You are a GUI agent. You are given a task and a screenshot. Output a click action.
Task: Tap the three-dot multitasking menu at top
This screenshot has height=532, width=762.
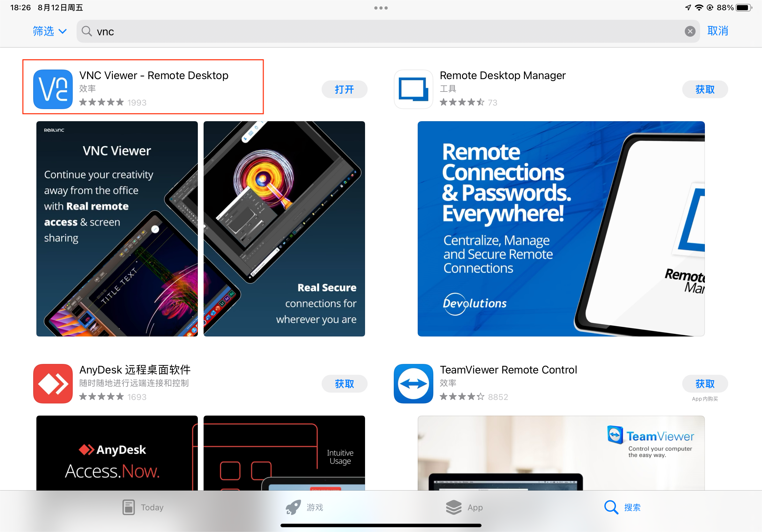coord(381,8)
